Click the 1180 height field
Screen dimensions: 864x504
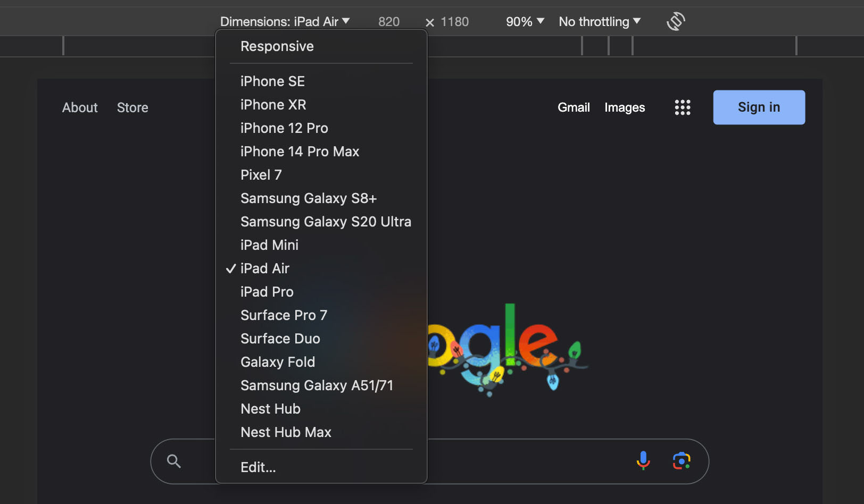click(x=455, y=21)
